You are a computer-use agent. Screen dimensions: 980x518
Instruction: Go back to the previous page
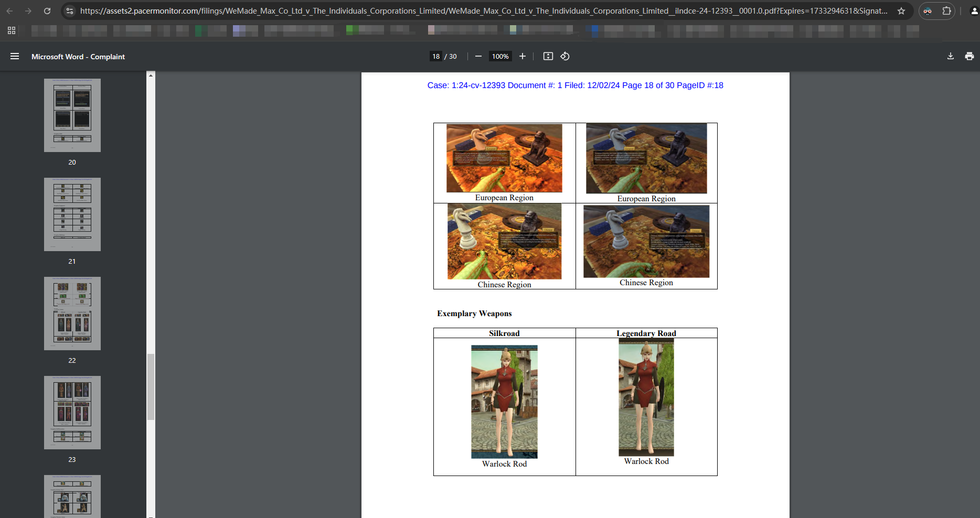pos(10,10)
